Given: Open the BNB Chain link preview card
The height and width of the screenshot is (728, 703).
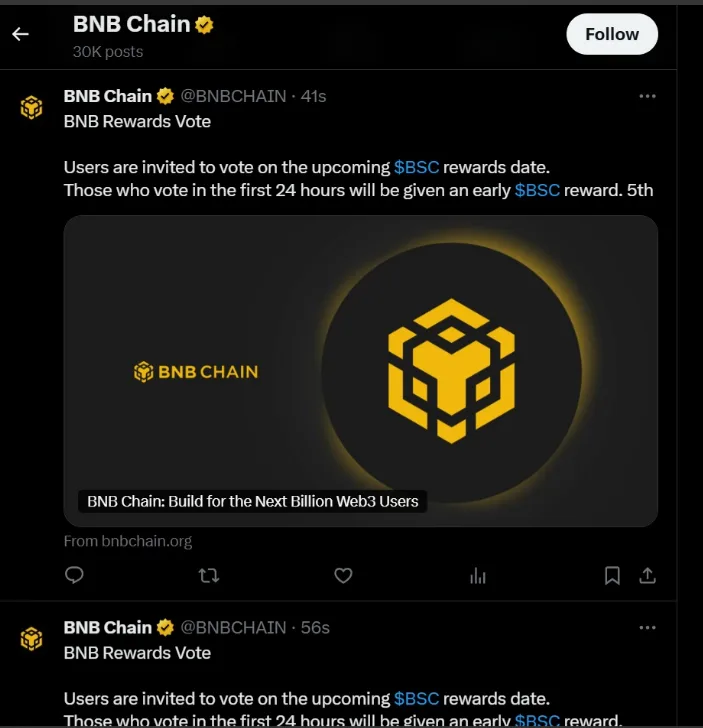Looking at the screenshot, I should pyautogui.click(x=360, y=370).
